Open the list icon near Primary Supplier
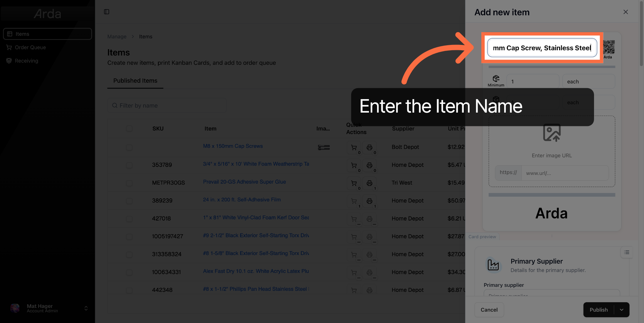Viewport: 644px width, 323px height. tap(627, 252)
